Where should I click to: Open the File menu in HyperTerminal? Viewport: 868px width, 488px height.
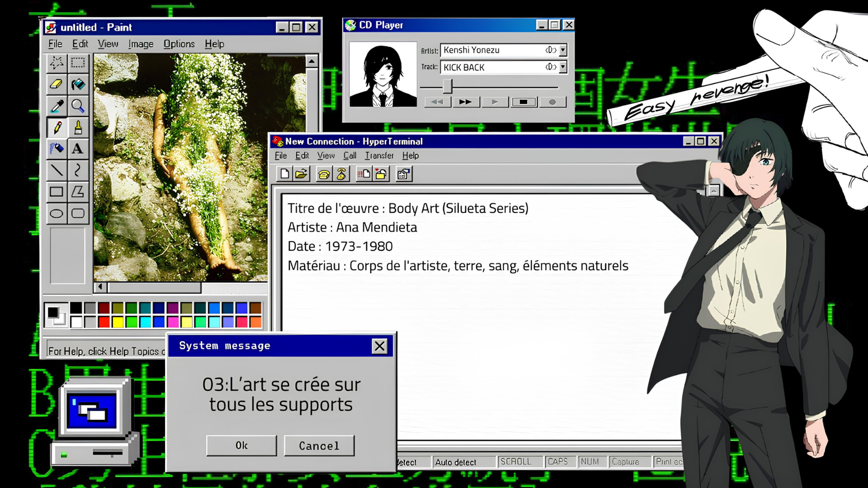pyautogui.click(x=281, y=155)
